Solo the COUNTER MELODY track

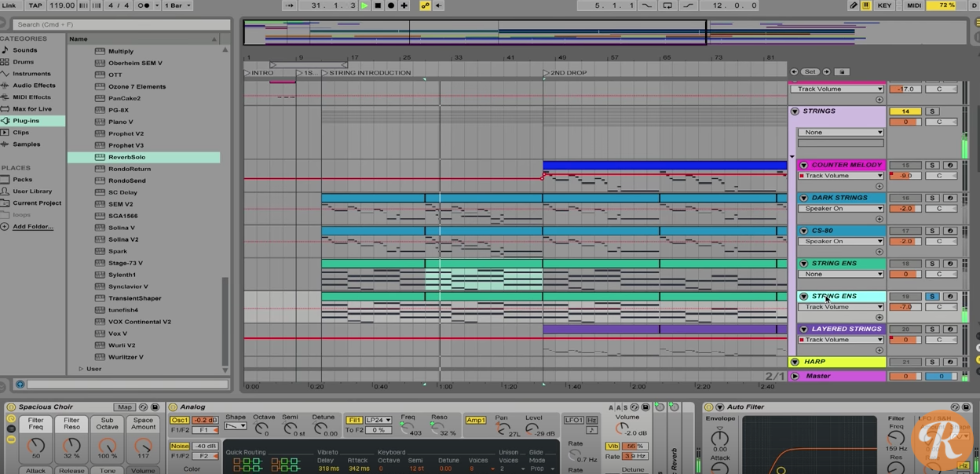point(932,166)
